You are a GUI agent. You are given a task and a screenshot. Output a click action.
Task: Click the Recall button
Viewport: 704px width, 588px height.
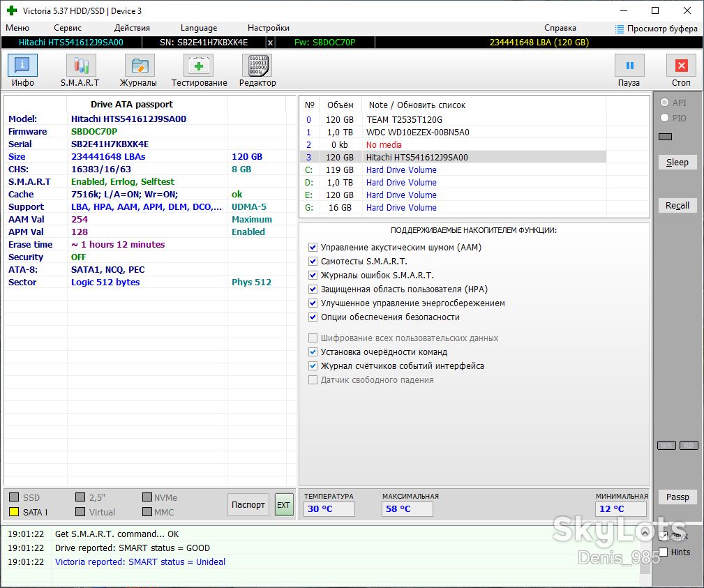coord(677,205)
